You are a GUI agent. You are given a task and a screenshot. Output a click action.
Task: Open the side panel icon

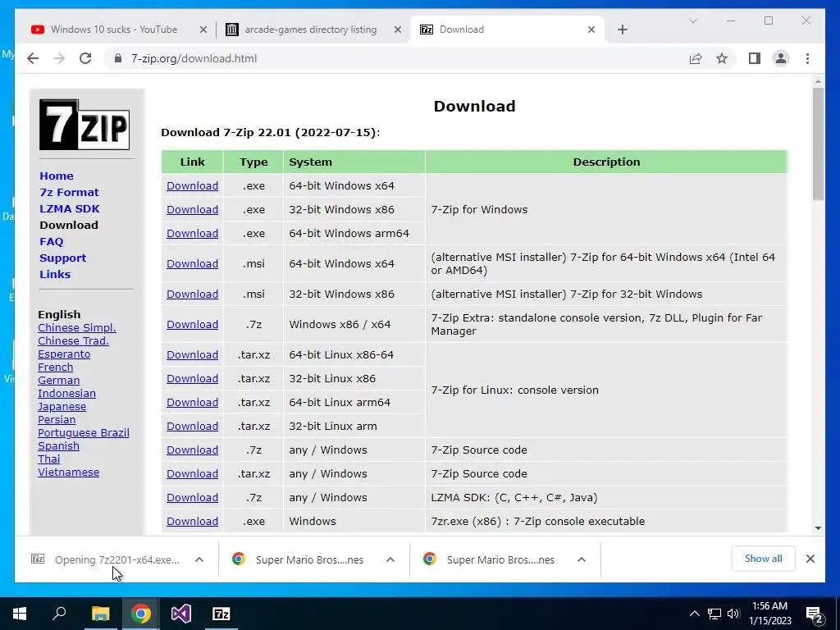point(755,58)
